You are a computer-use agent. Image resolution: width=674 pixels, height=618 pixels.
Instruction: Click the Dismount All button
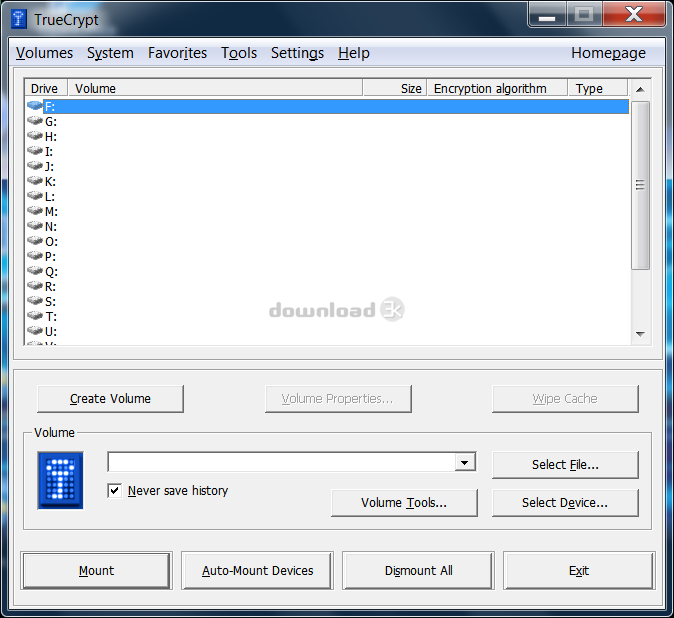point(418,570)
